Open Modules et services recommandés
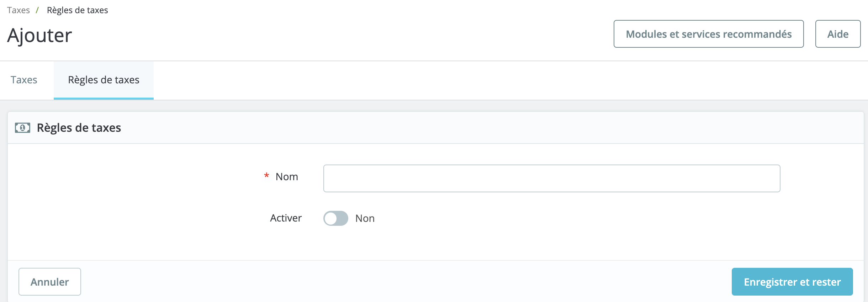The width and height of the screenshot is (868, 302). click(x=709, y=34)
